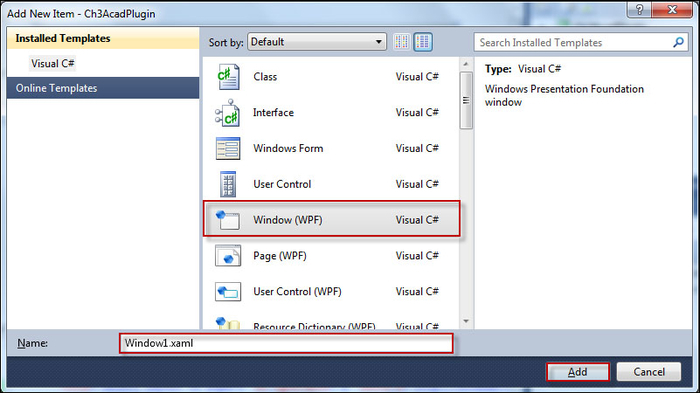
Task: Select the 'User Control (WPF)' label text
Action: pyautogui.click(x=297, y=292)
